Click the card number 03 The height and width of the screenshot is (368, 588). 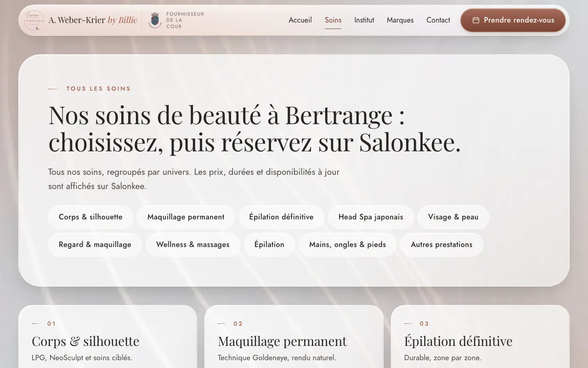[424, 324]
